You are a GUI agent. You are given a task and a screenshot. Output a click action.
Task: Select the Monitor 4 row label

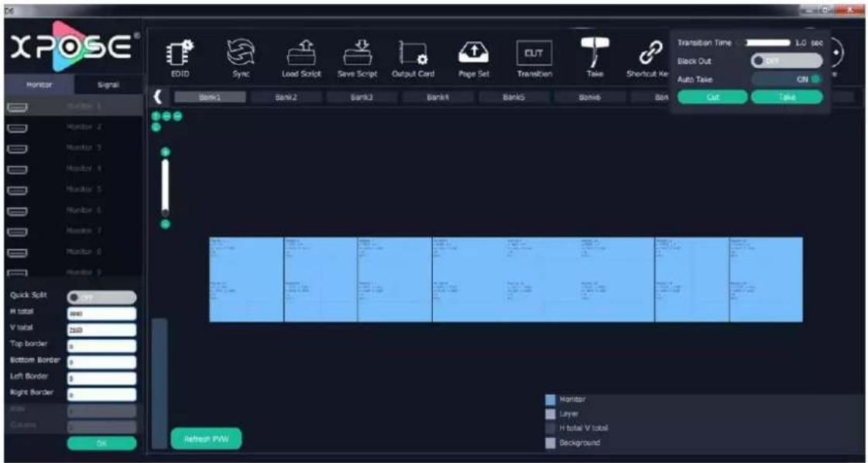tap(84, 168)
